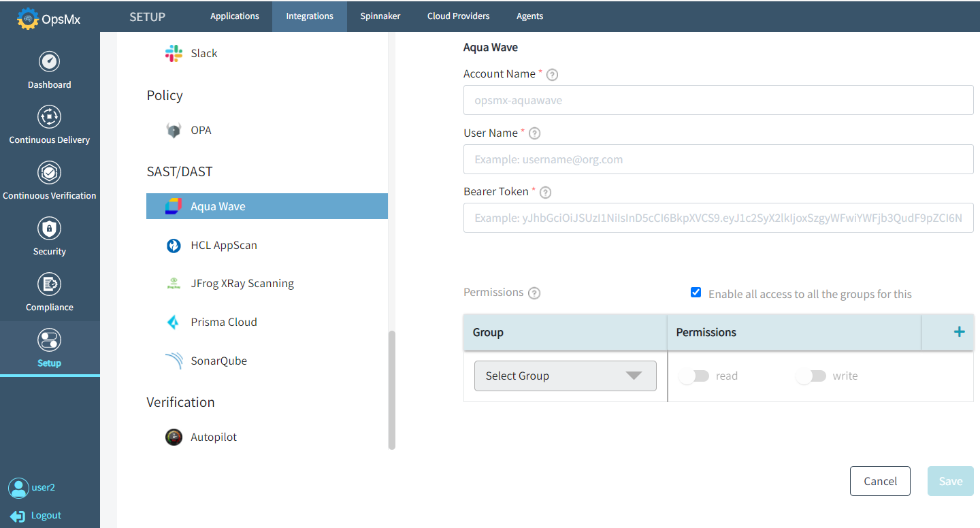Viewport: 980px width, 528px height.
Task: Enable the write permission toggle
Action: point(811,375)
